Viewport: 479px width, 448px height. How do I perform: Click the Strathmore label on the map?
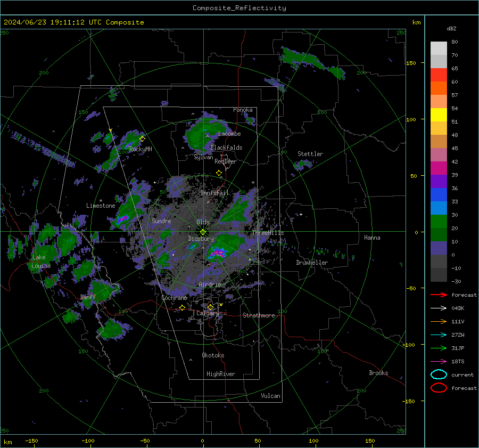click(259, 315)
